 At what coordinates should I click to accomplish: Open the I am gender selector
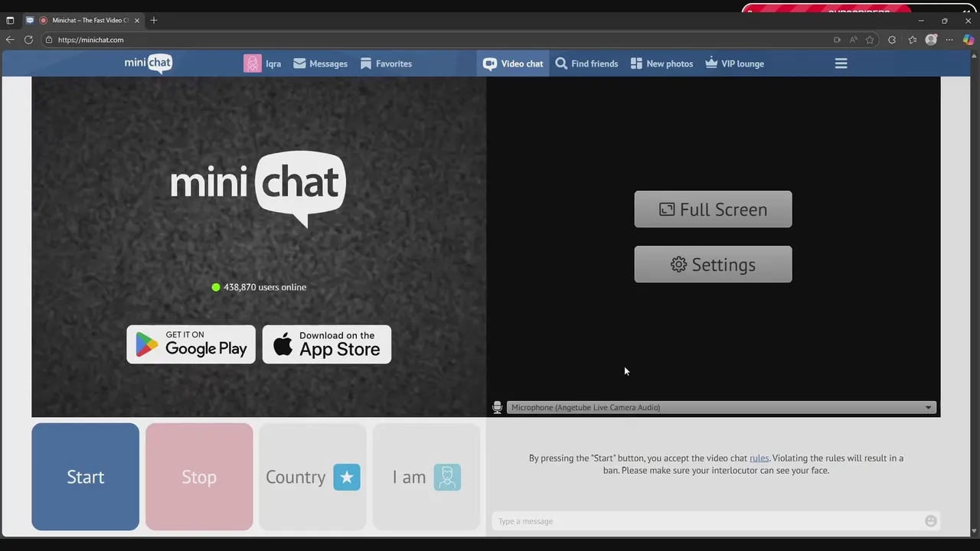tap(426, 477)
